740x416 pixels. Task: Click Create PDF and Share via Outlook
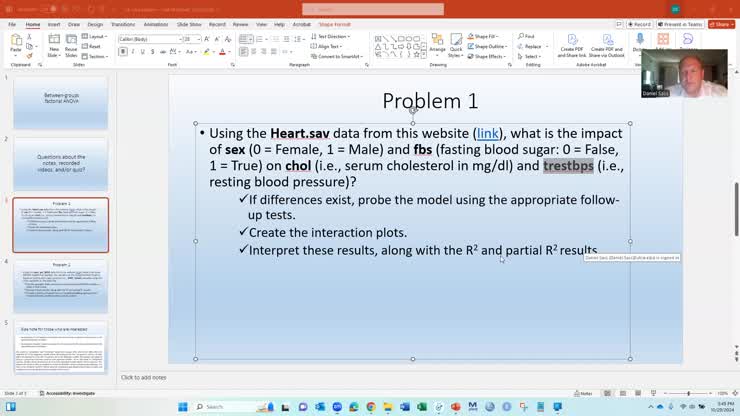click(607, 44)
